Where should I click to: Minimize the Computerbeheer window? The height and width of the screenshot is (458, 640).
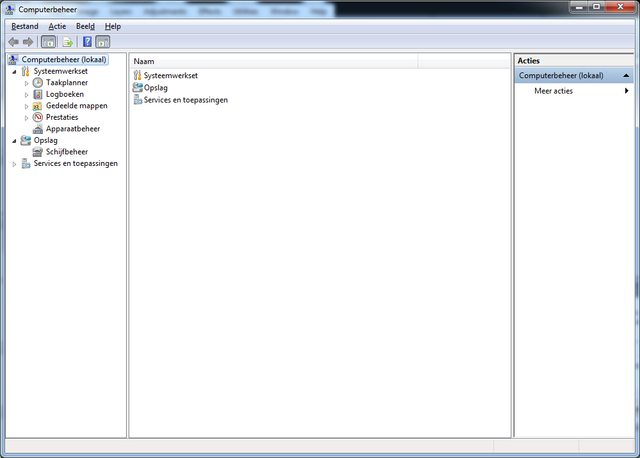click(x=579, y=7)
